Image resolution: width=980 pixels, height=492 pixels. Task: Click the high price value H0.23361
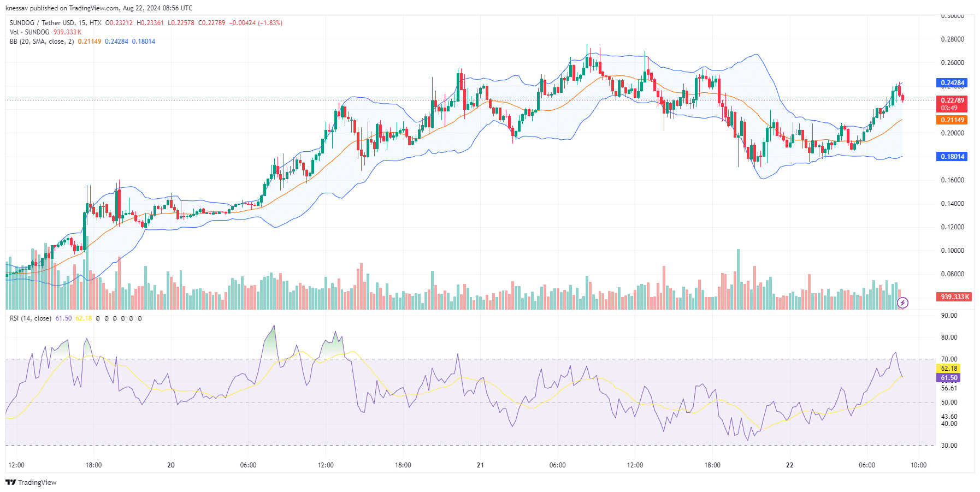150,23
